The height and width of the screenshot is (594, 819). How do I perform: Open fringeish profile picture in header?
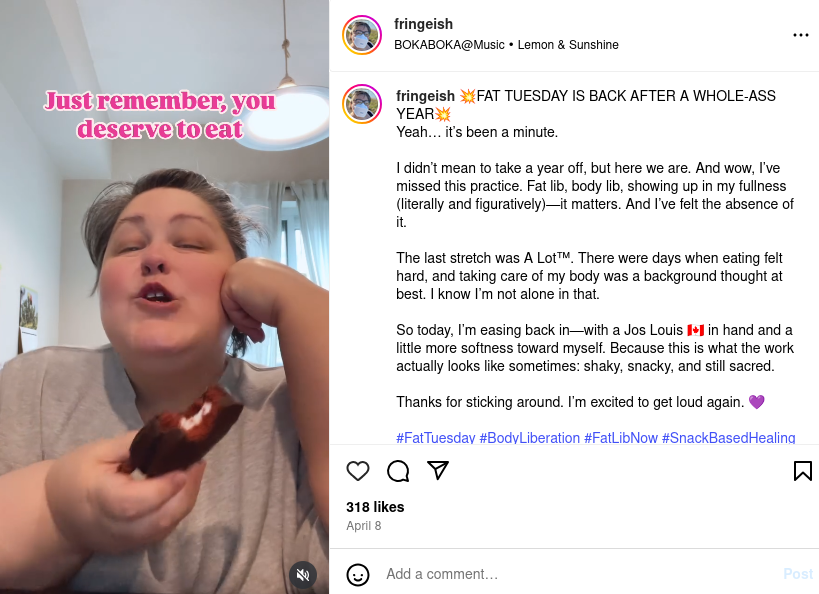coord(362,35)
